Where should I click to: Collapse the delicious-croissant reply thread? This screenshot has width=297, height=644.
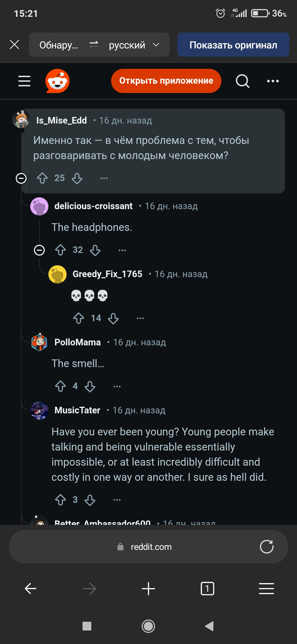(x=39, y=250)
